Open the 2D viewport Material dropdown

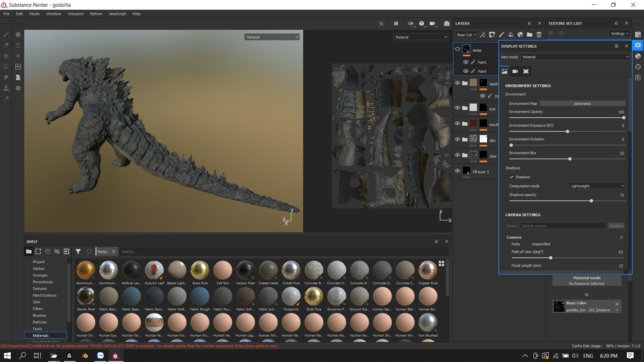pos(421,37)
